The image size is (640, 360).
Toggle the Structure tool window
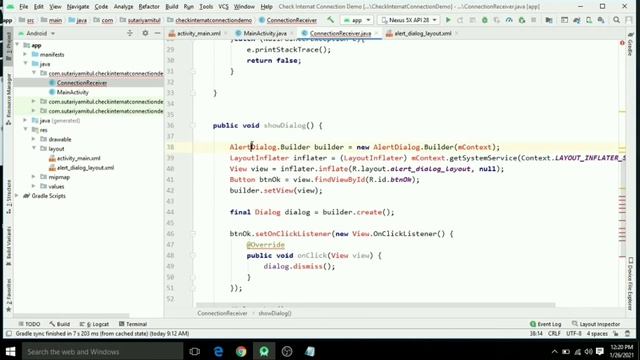point(9,196)
